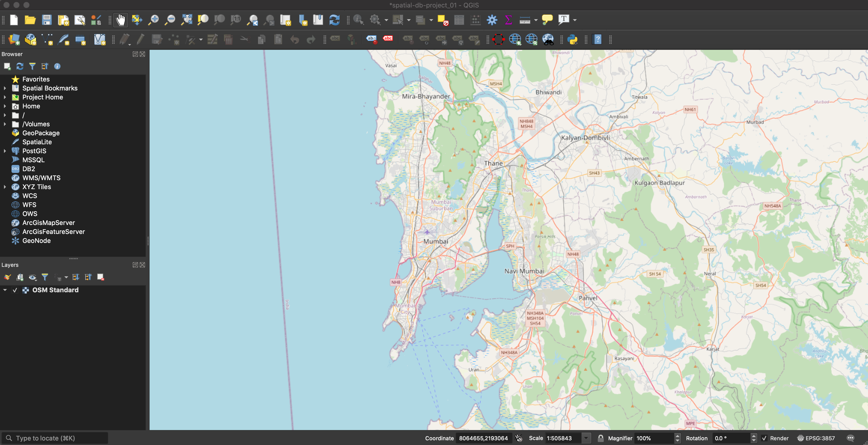Select the Pan Map hand tool
This screenshot has width=868, height=445.
(120, 20)
